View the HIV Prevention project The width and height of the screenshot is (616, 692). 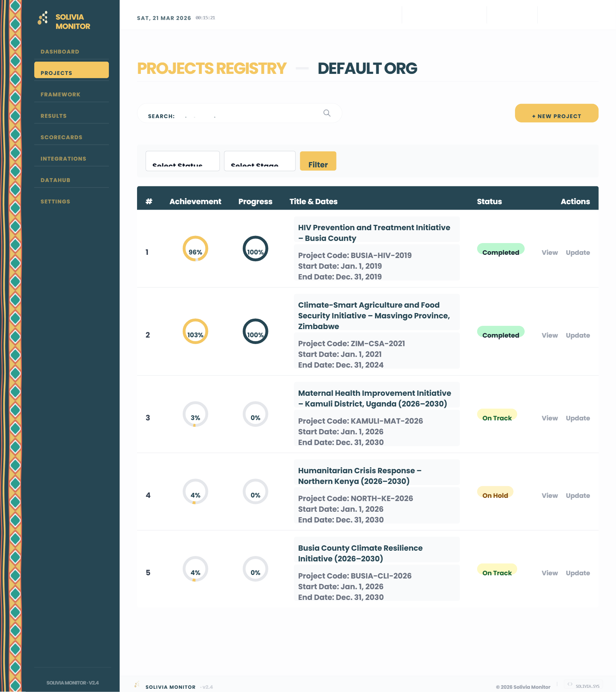click(549, 252)
